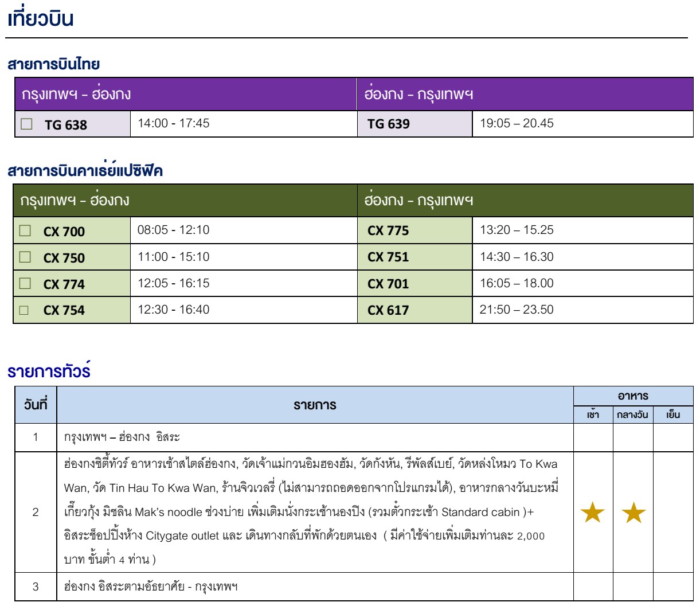Select the time 08:05 - 12:10
The width and height of the screenshot is (700, 606).
173,230
